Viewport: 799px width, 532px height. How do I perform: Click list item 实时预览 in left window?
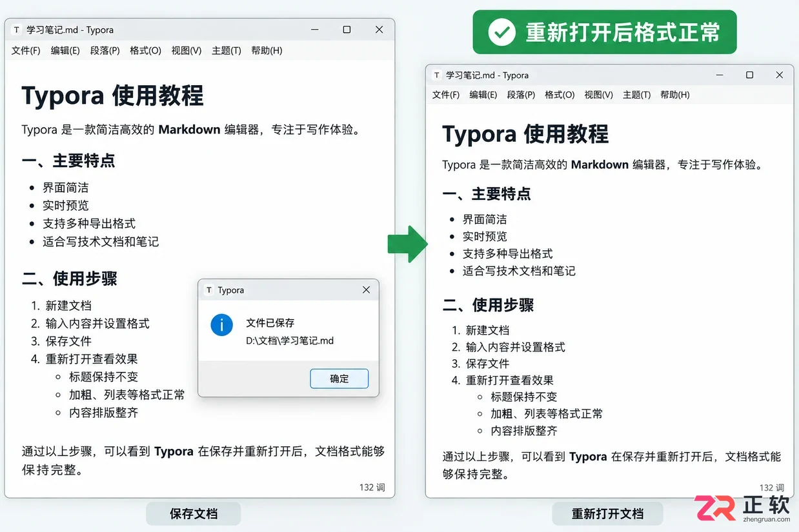pos(66,206)
